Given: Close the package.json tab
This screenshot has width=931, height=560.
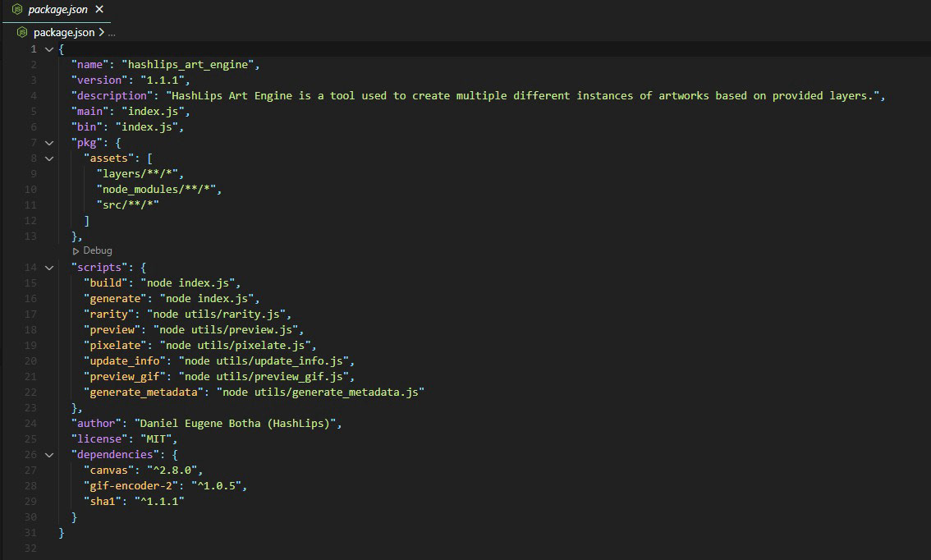Looking at the screenshot, I should point(99,10).
